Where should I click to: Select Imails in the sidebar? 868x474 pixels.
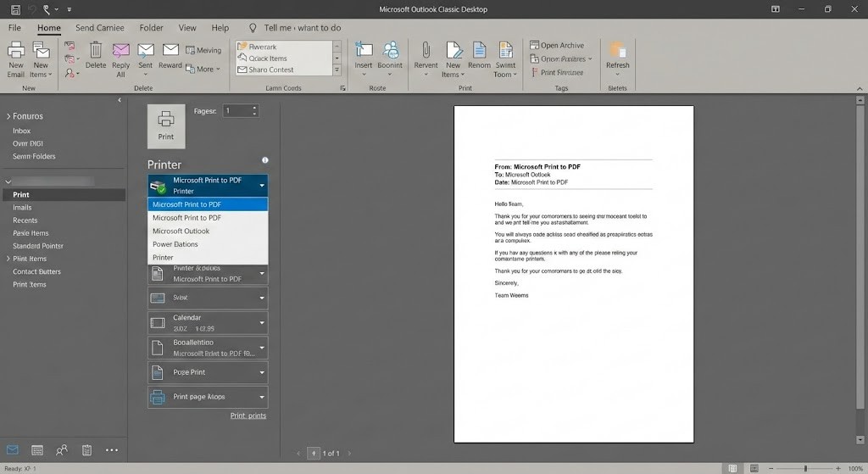pyautogui.click(x=22, y=208)
